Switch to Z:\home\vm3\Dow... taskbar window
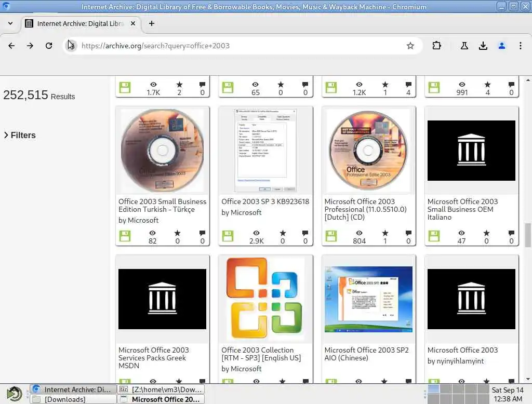 (x=161, y=389)
